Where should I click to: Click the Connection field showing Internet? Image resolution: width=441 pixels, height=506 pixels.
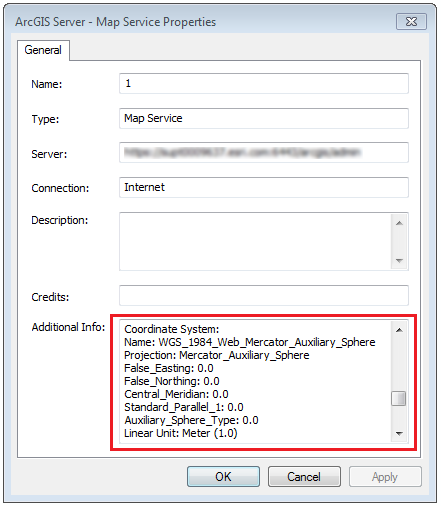[x=264, y=187]
